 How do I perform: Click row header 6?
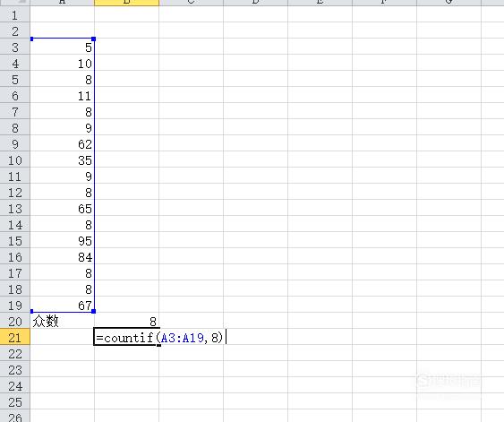15,95
